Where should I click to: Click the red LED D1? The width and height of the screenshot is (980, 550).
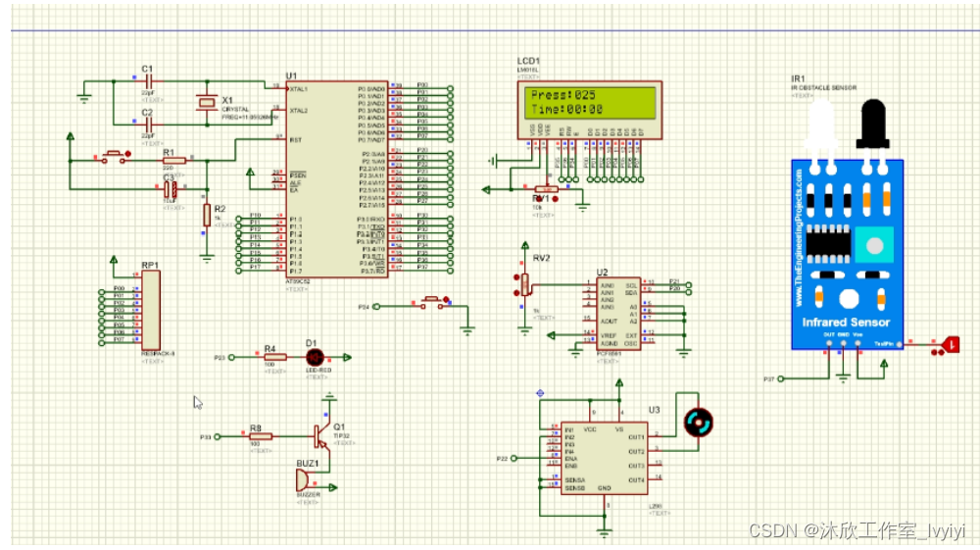(315, 358)
